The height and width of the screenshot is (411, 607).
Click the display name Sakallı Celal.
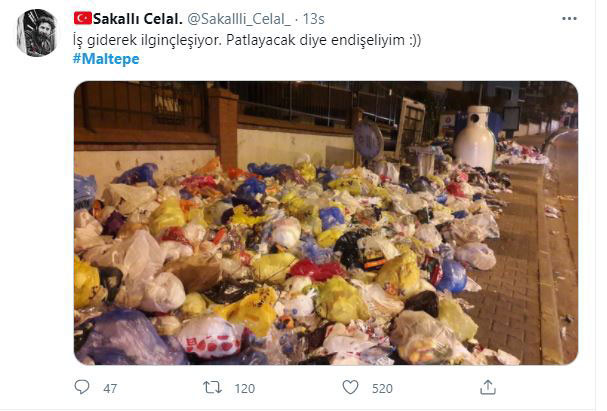137,19
